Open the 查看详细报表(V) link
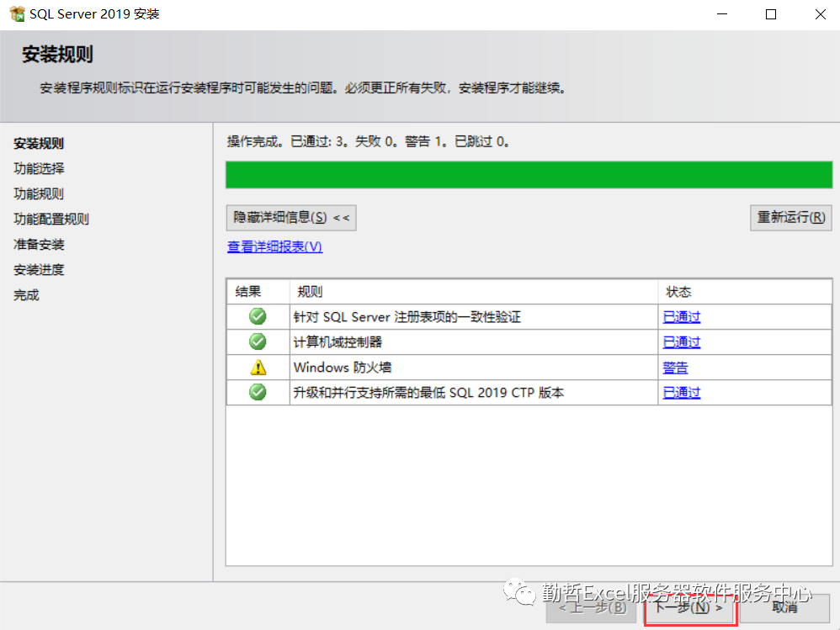The width and height of the screenshot is (840, 630). 275,246
